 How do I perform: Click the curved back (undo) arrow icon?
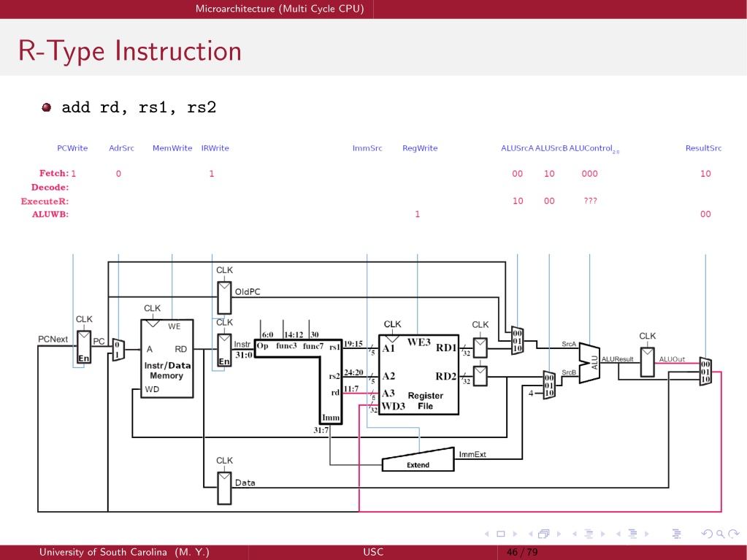pos(708,534)
